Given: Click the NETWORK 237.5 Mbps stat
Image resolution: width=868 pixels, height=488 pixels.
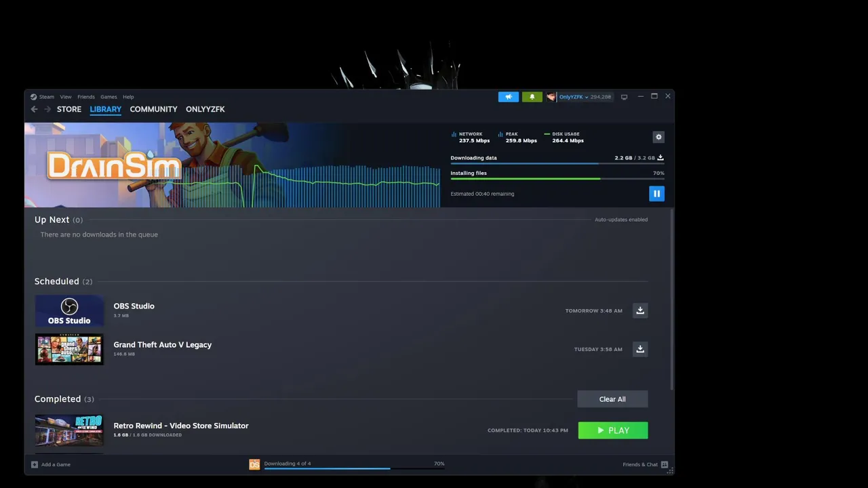Looking at the screenshot, I should pyautogui.click(x=471, y=138).
